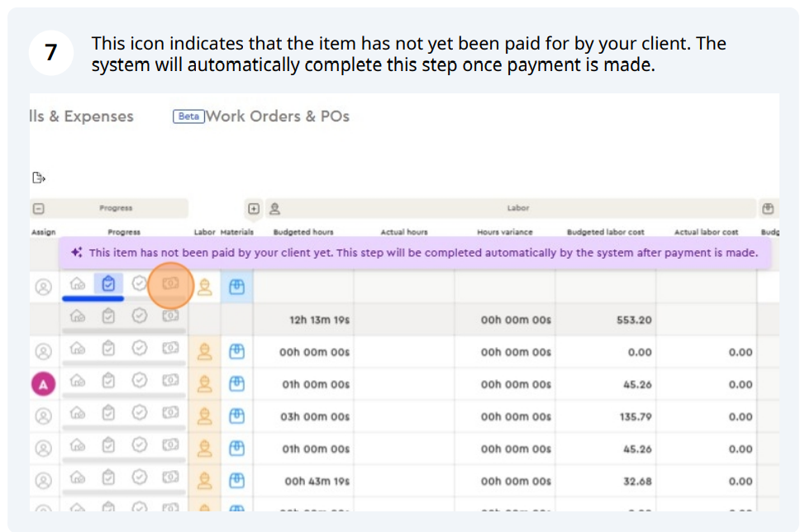
Task: Toggle the checkmark approval step in the first row
Action: [140, 284]
